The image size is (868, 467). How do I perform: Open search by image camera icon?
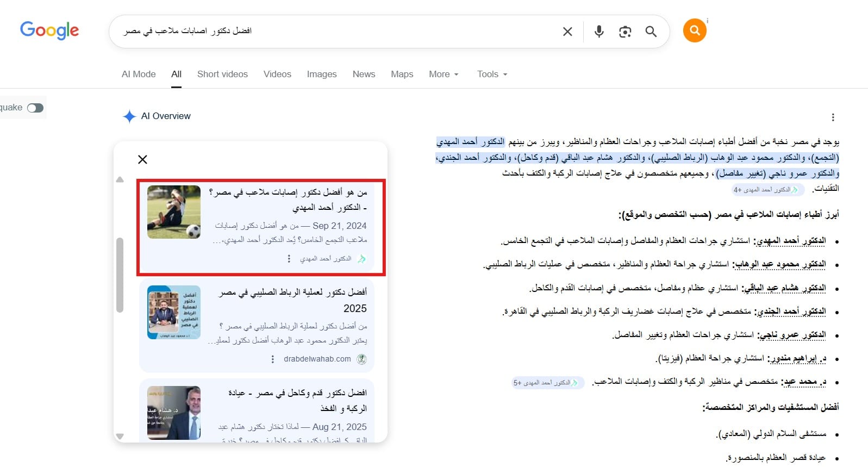(625, 32)
